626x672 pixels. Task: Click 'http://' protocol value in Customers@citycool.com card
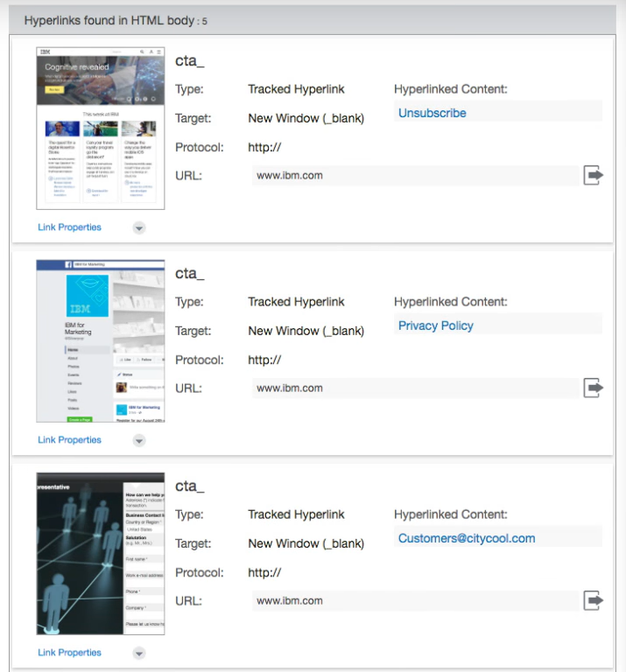[264, 572]
